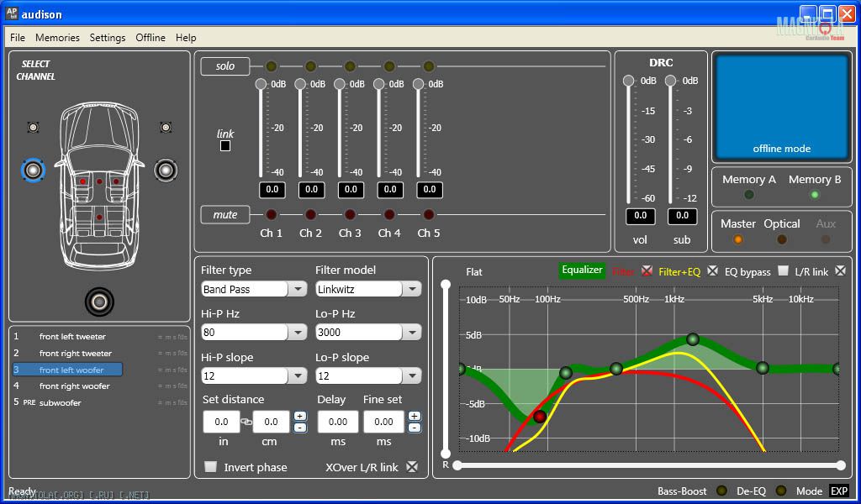Enable Invert phase checkbox
This screenshot has height=504, width=861.
point(211,467)
